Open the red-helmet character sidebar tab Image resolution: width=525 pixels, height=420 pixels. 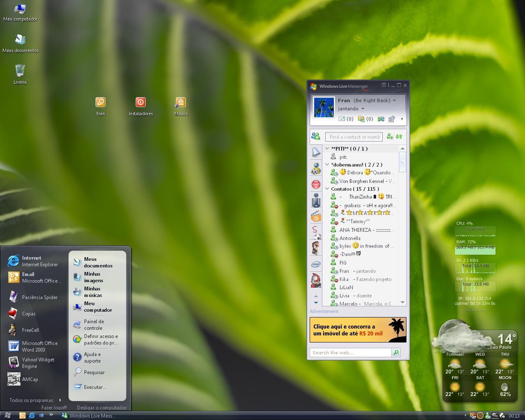pyautogui.click(x=316, y=280)
